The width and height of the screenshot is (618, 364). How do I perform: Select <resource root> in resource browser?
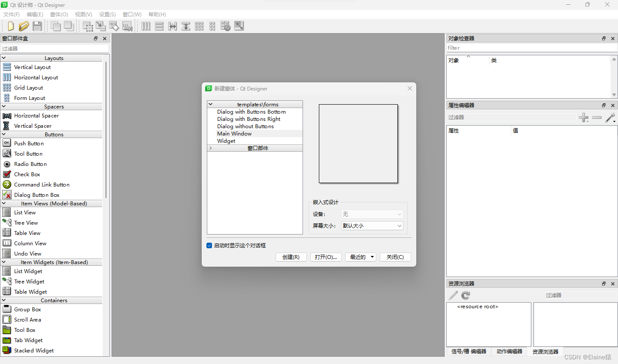click(x=478, y=307)
